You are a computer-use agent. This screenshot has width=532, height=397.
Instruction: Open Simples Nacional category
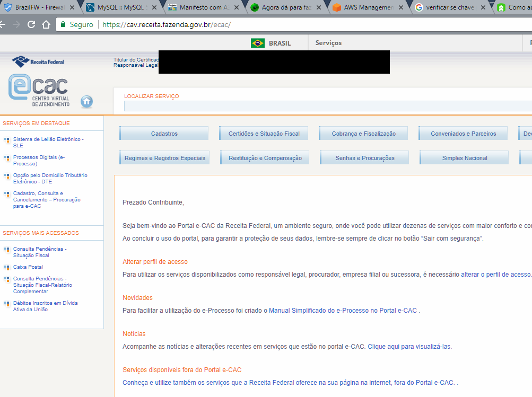[x=464, y=158]
